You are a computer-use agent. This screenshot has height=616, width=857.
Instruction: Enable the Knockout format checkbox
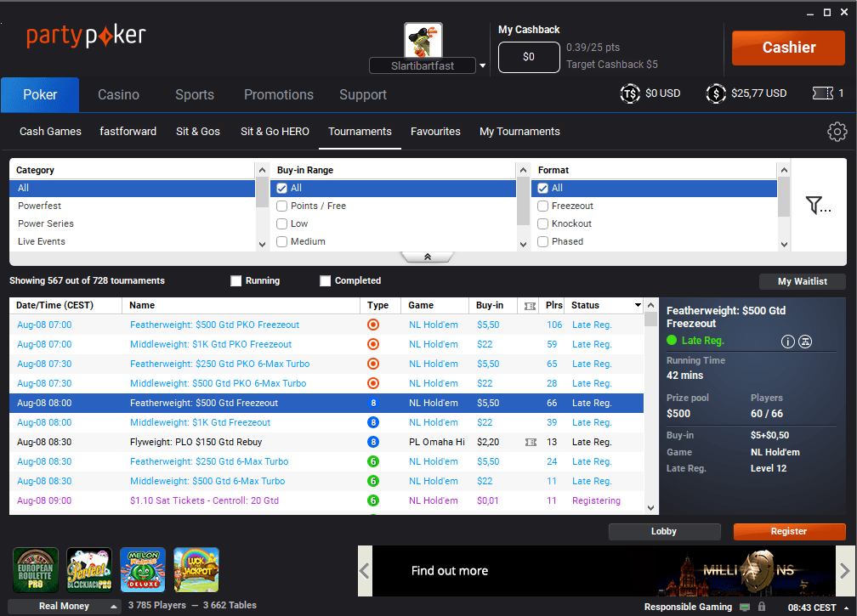pos(542,224)
